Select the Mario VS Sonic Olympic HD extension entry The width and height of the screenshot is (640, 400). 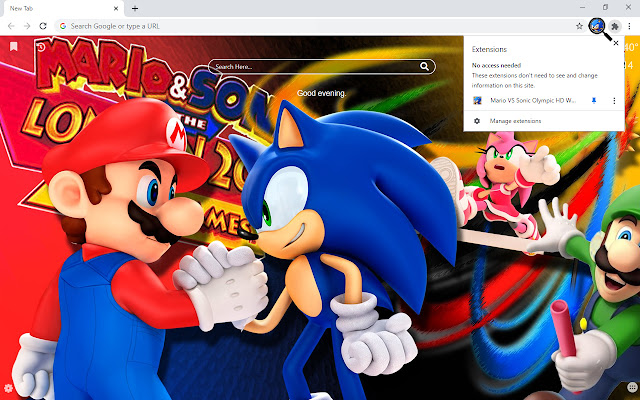tap(533, 100)
